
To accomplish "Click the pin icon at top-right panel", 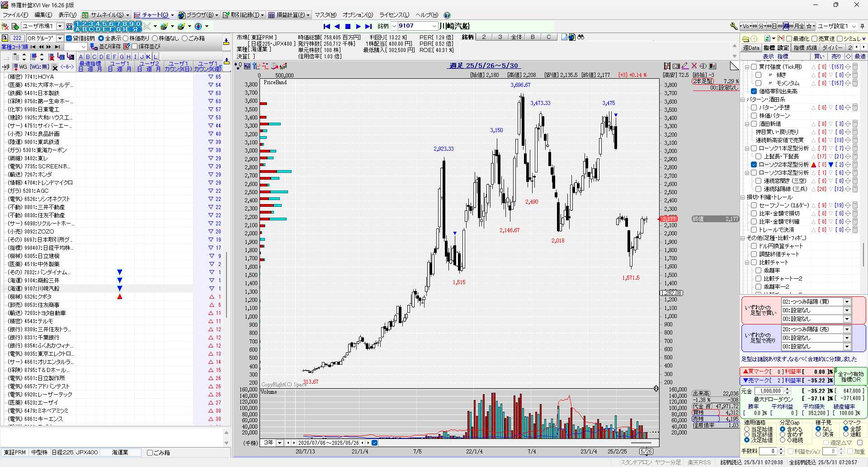I will 862,26.
